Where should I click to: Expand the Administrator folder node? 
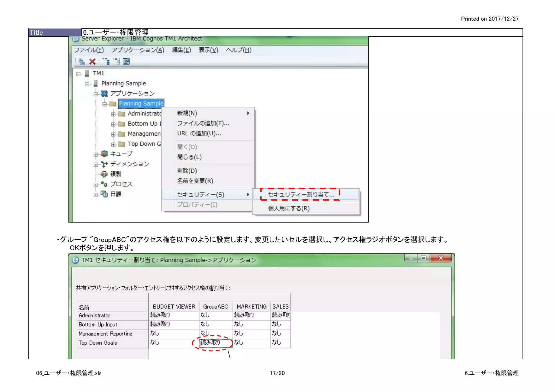point(113,114)
